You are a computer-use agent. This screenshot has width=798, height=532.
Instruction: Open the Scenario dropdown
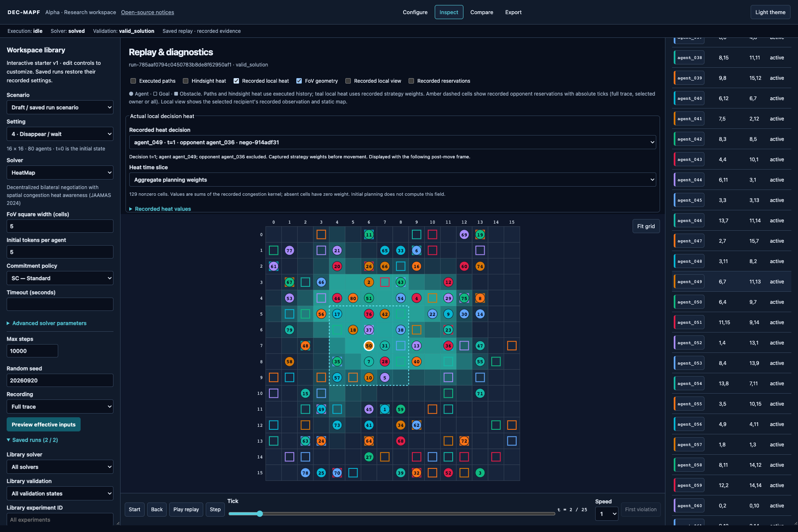coord(60,107)
